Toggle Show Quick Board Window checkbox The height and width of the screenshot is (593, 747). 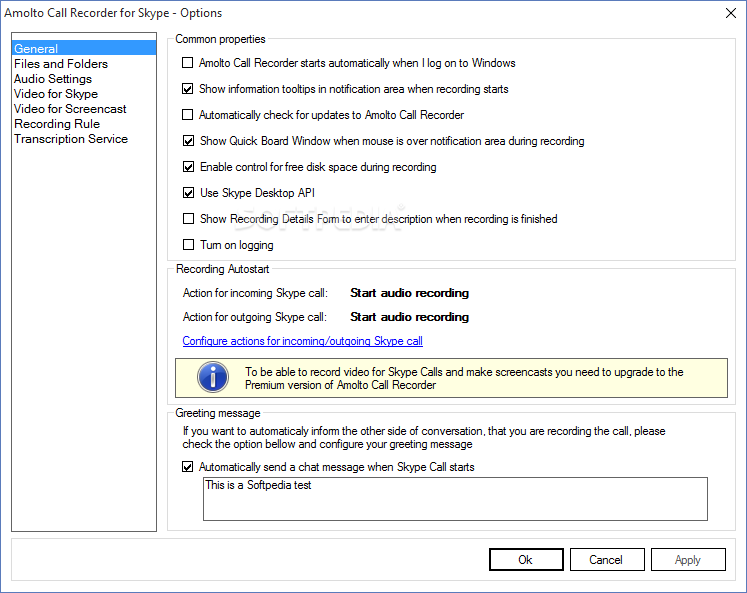coord(189,141)
